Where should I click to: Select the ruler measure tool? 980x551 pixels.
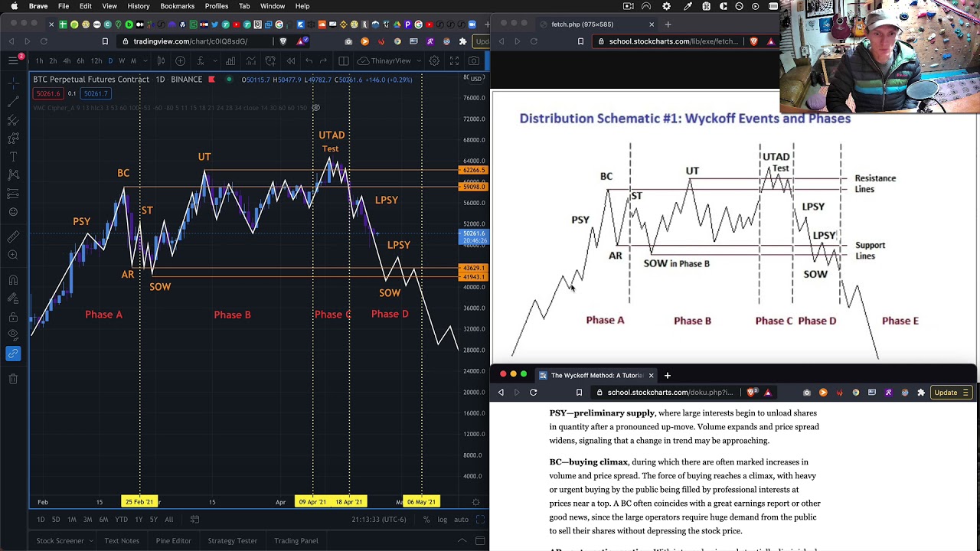13,236
